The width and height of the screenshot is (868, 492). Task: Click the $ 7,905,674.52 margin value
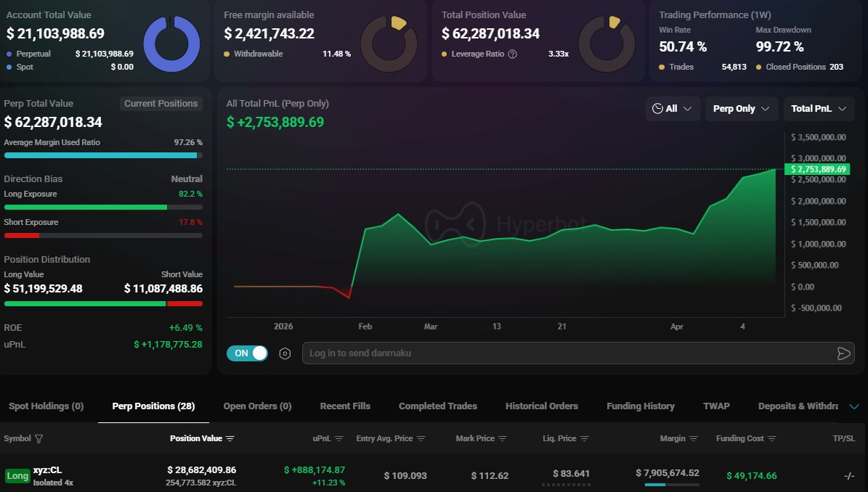coord(667,473)
